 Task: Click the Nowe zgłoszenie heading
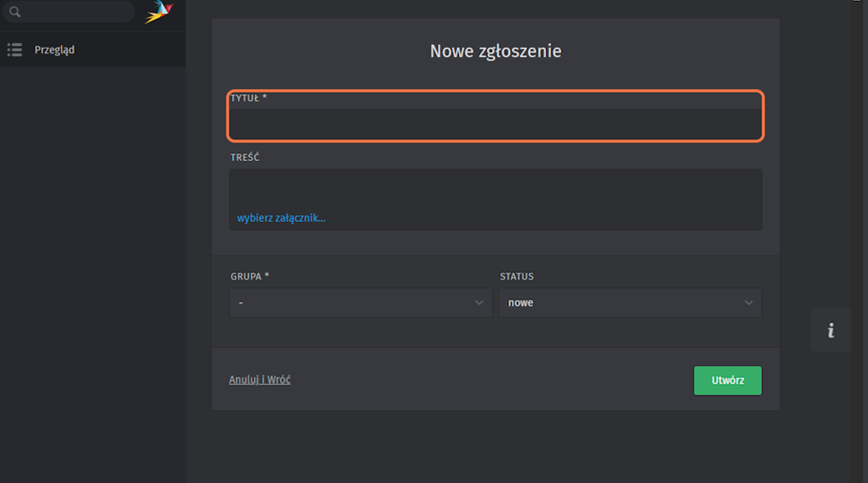coord(495,51)
